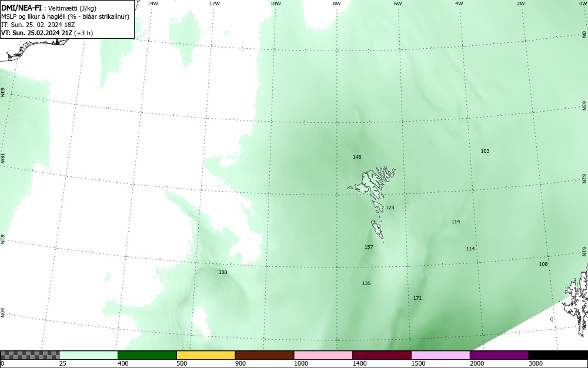Click the brown 900–1000 legend swatch
The image size is (588, 368).
[265, 355]
